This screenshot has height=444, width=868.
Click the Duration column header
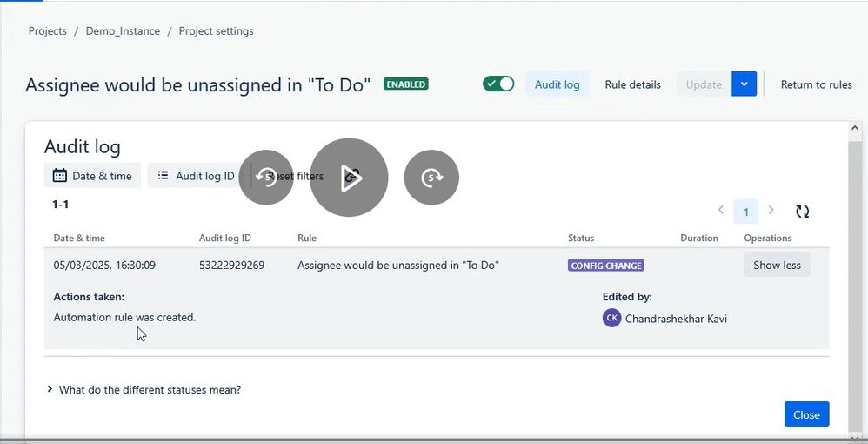[699, 238]
